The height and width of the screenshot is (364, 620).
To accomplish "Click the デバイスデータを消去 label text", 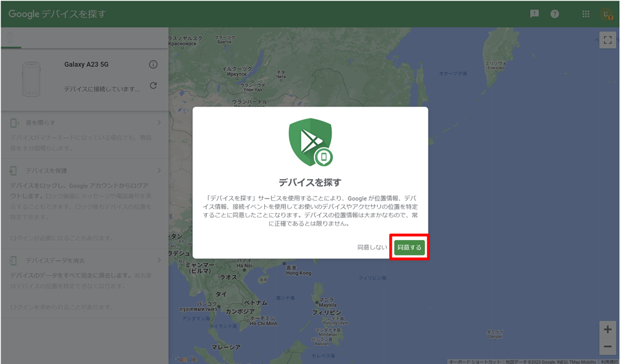I will [55, 260].
